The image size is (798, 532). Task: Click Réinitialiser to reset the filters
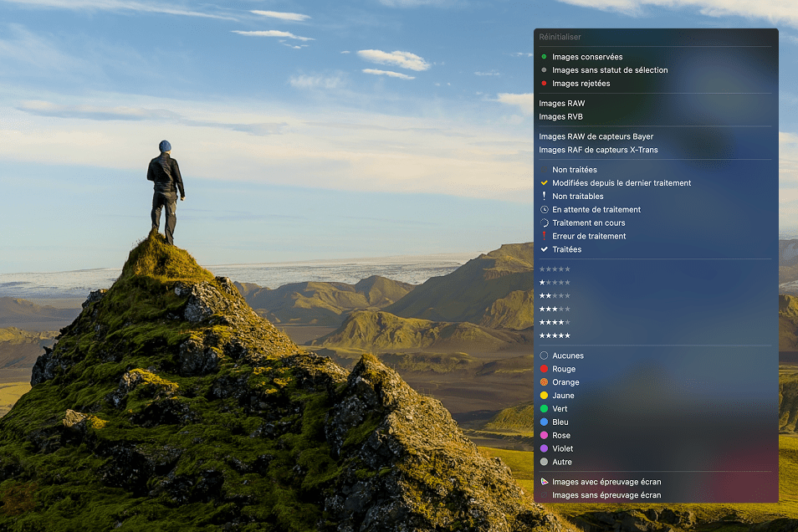(560, 37)
